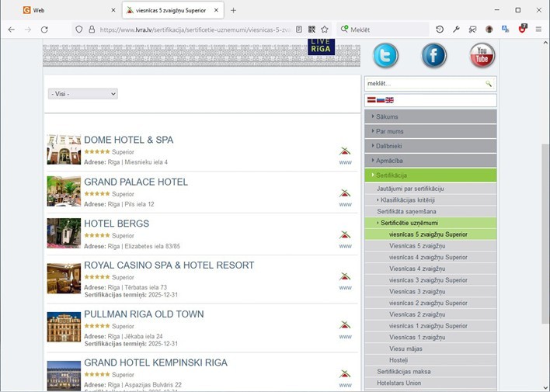The height and width of the screenshot is (392, 550).
Task: Click the screenshot scissors toolbar icon
Action: coord(472,29)
